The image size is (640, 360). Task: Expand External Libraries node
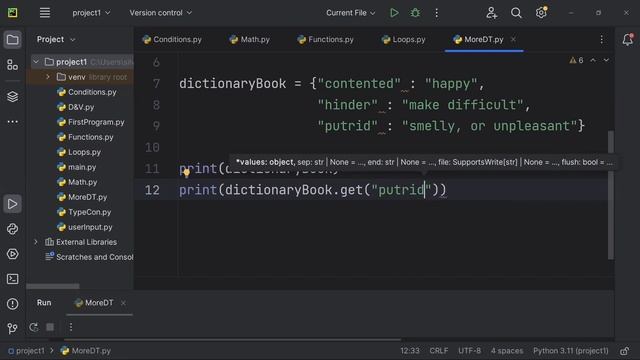coord(36,242)
